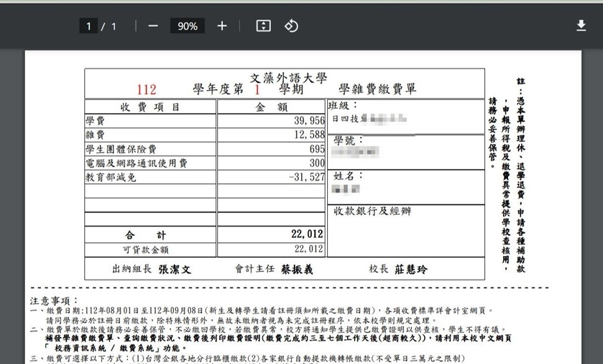Click the 合計 total label

(145, 235)
